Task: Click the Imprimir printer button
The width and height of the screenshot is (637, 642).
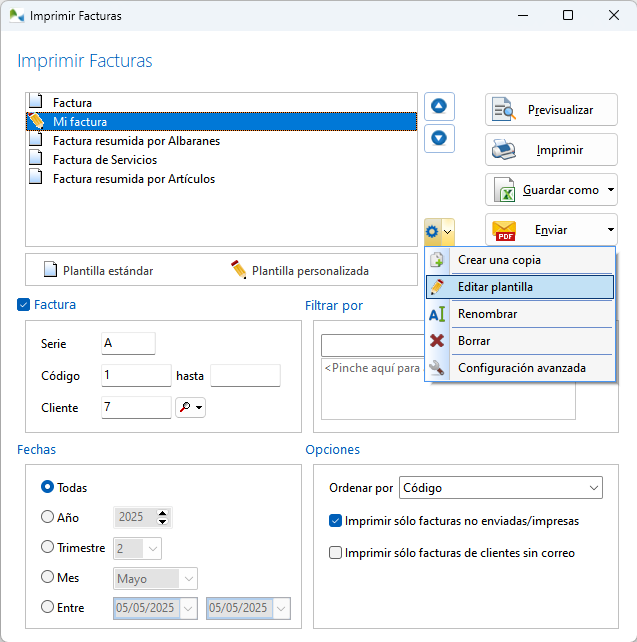Action: coord(551,150)
